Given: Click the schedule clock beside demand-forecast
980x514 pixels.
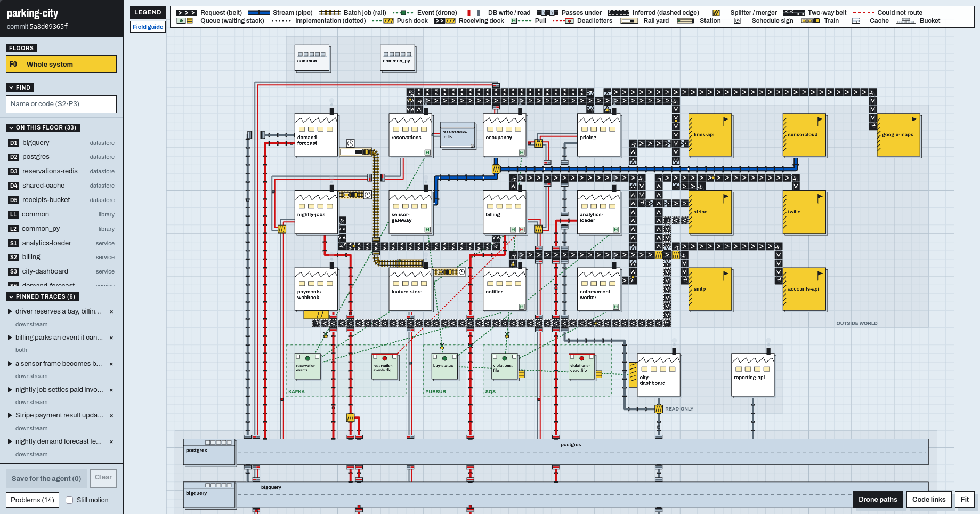Looking at the screenshot, I should (350, 143).
